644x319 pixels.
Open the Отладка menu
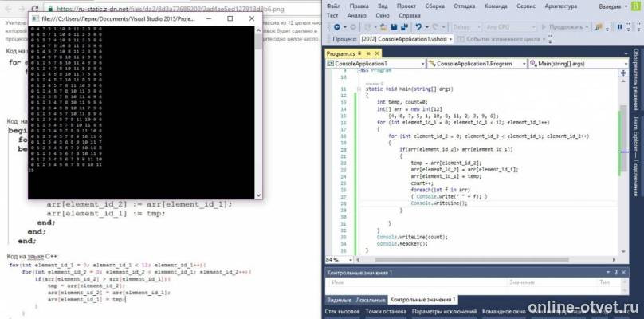464,6
